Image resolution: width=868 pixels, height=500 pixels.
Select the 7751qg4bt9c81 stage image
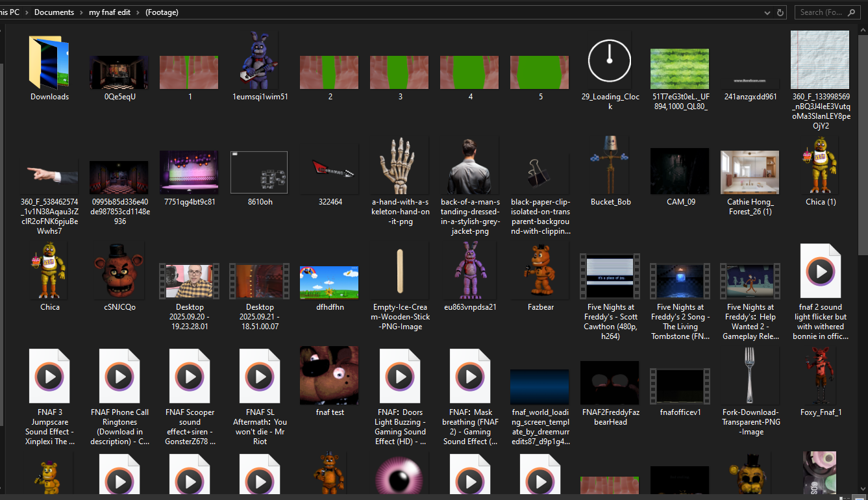click(x=190, y=172)
